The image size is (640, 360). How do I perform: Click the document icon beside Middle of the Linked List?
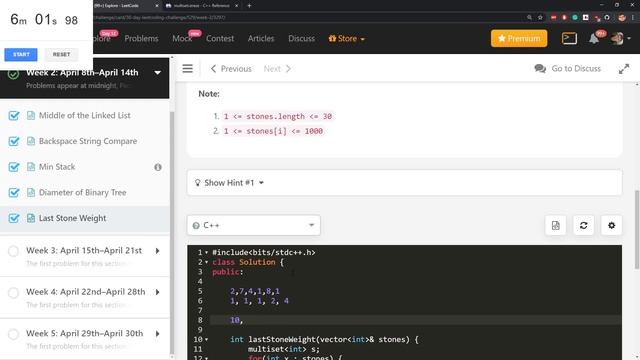31,116
